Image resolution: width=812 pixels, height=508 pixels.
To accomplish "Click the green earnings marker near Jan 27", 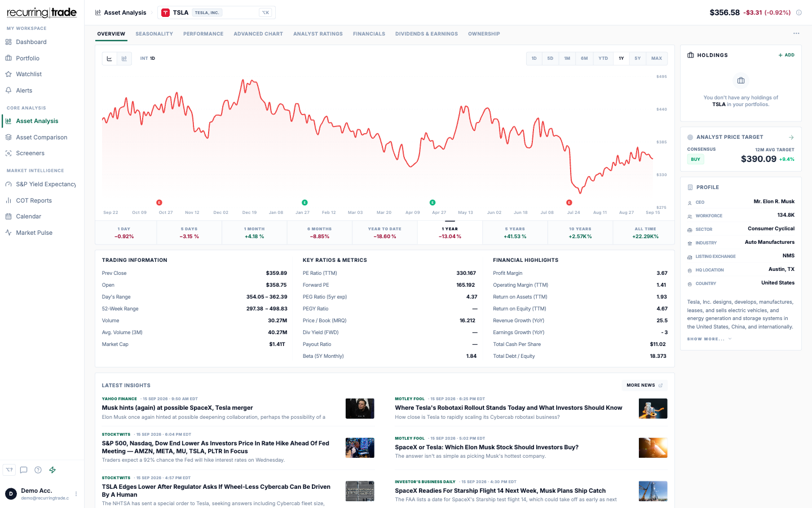I will click(304, 203).
